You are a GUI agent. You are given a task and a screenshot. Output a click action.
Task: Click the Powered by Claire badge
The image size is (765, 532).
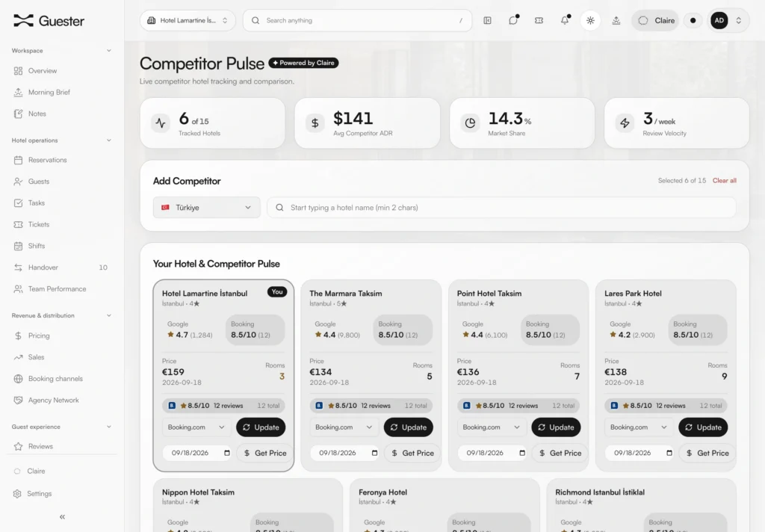[303, 63]
